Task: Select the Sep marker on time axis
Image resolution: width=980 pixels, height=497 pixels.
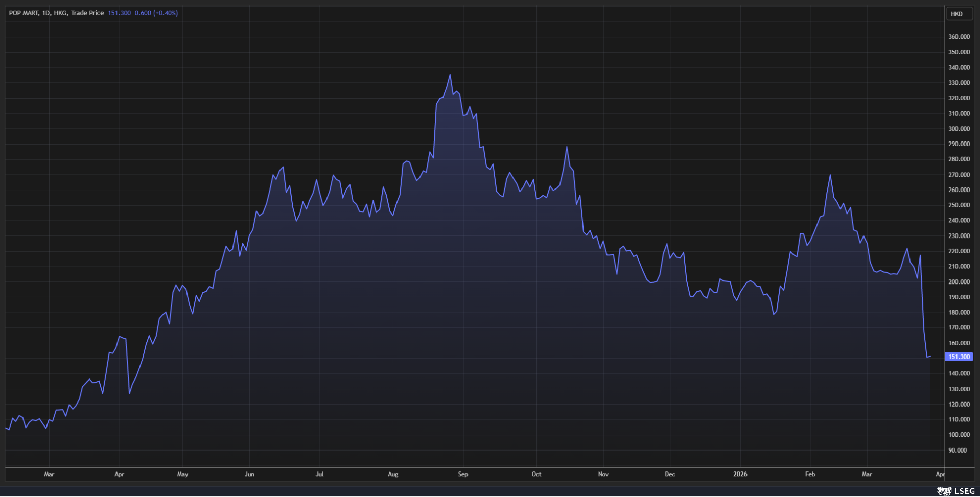Action: [463, 474]
